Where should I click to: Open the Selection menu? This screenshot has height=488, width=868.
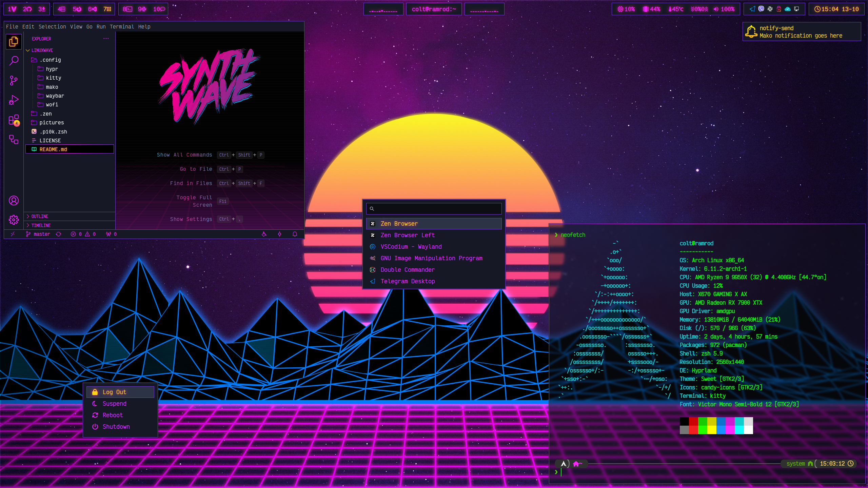click(52, 26)
